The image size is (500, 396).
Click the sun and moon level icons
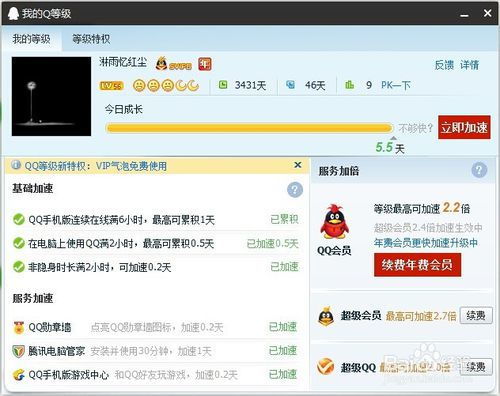point(166,86)
